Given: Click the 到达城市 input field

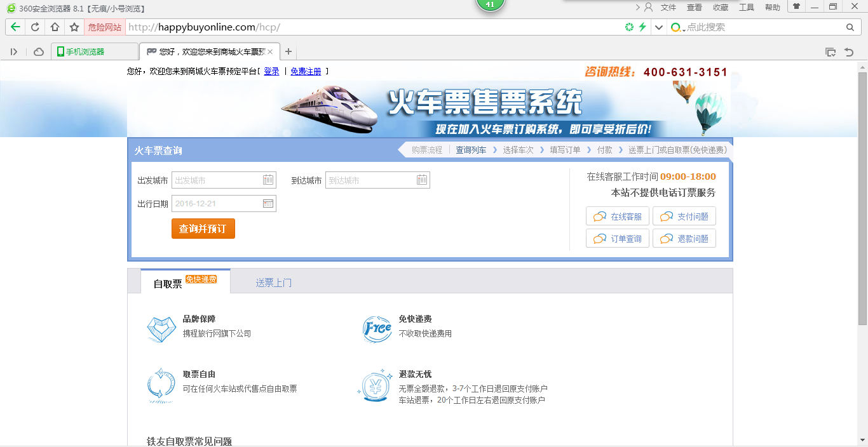Looking at the screenshot, I should (377, 180).
